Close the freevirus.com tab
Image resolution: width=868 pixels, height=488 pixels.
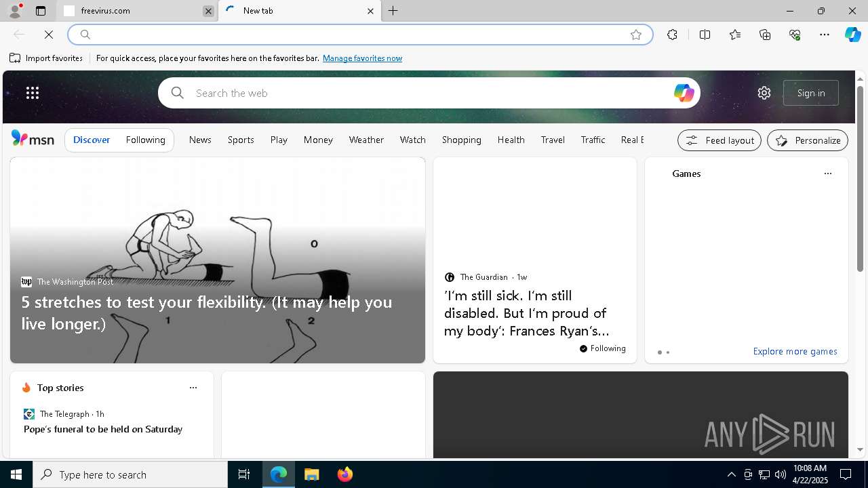208,11
